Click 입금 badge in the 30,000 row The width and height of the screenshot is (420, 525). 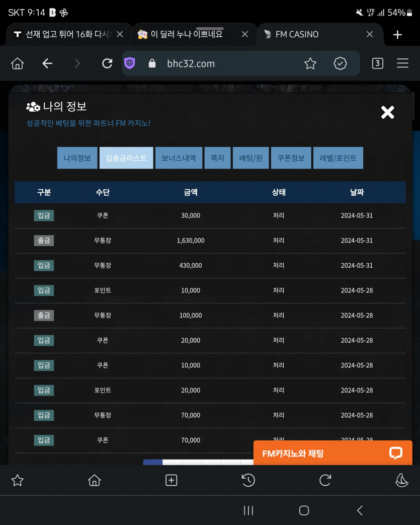[44, 215]
